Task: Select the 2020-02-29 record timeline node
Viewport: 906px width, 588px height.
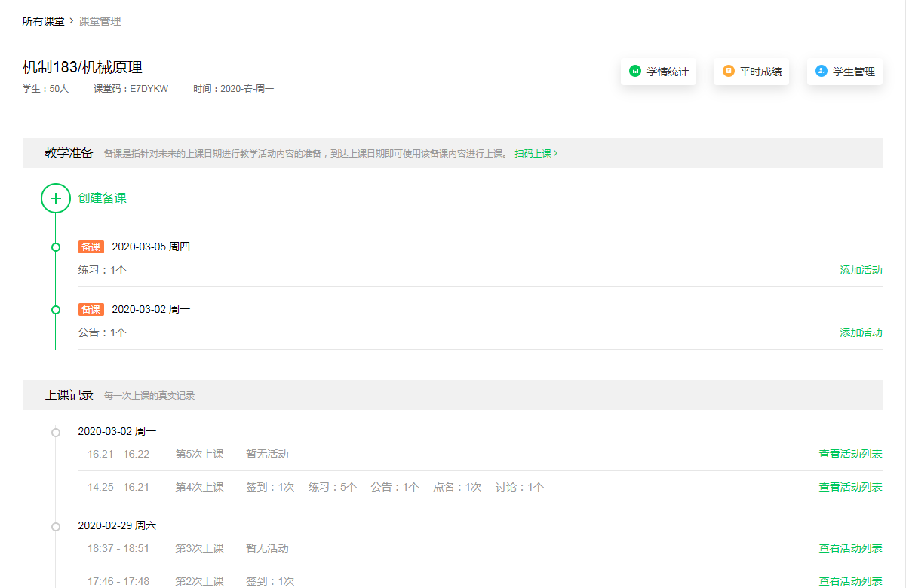Action: coord(55,526)
